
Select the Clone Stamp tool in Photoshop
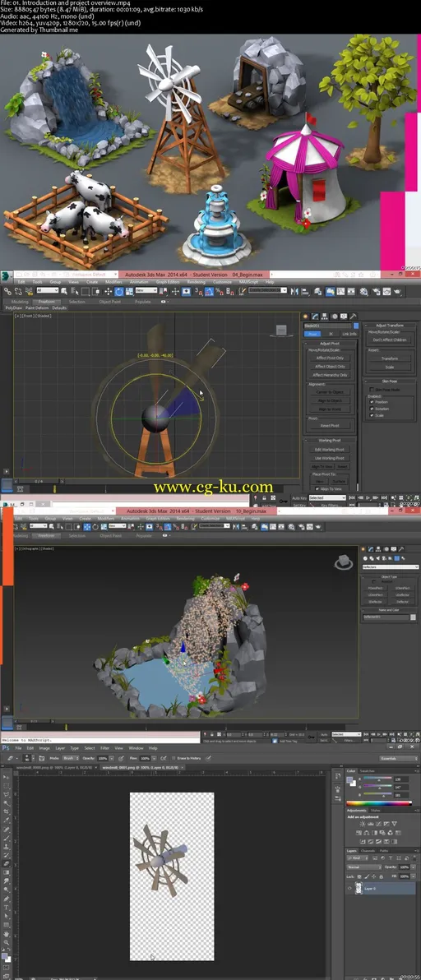click(x=7, y=846)
